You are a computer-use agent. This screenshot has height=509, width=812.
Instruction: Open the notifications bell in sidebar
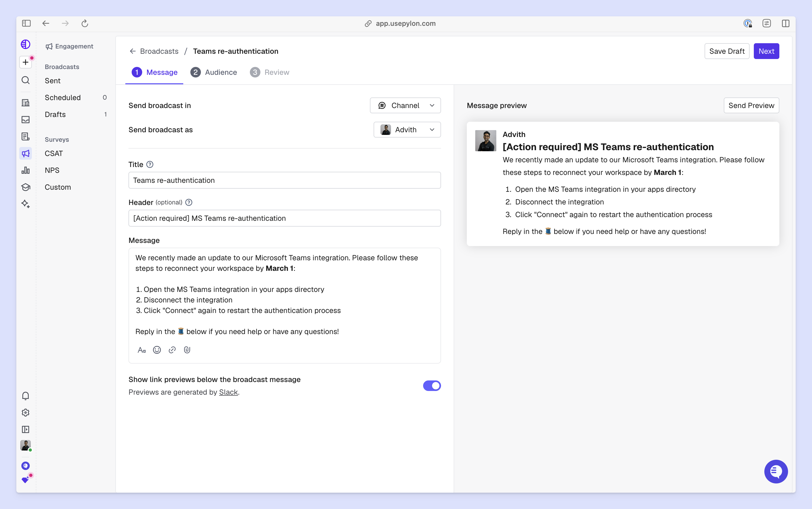point(26,396)
